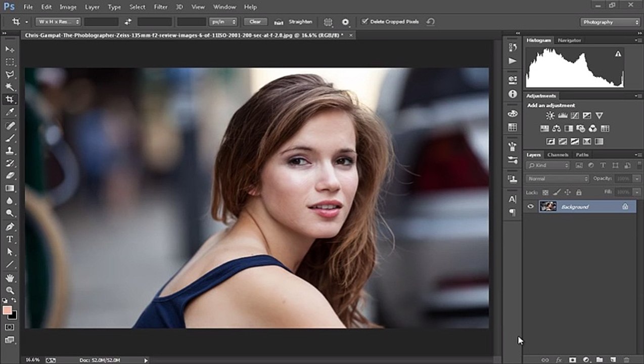Select the Pen tool
The height and width of the screenshot is (364, 644).
10,226
